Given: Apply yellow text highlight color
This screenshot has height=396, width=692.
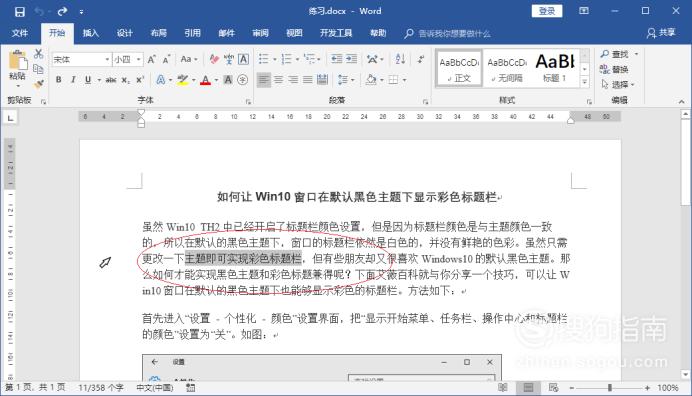Looking at the screenshot, I should click(x=183, y=80).
